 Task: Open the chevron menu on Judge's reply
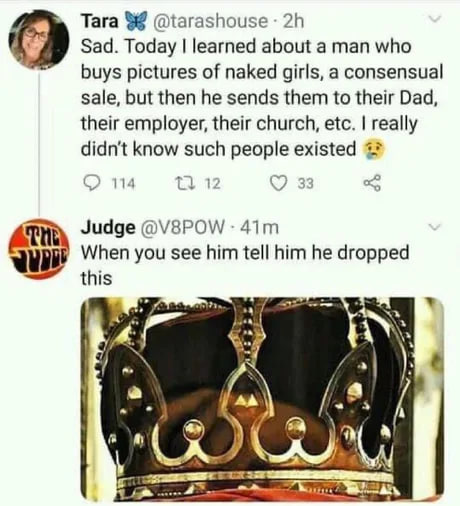(435, 228)
